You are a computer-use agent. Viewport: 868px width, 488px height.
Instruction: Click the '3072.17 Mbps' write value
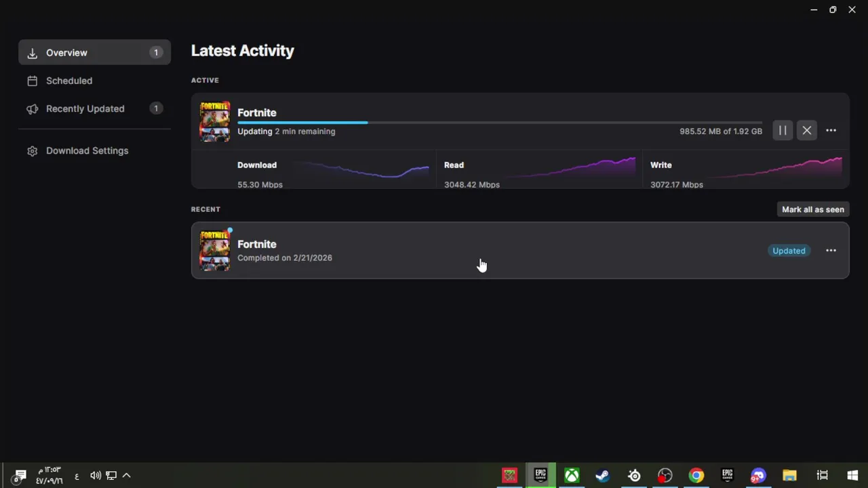click(677, 184)
